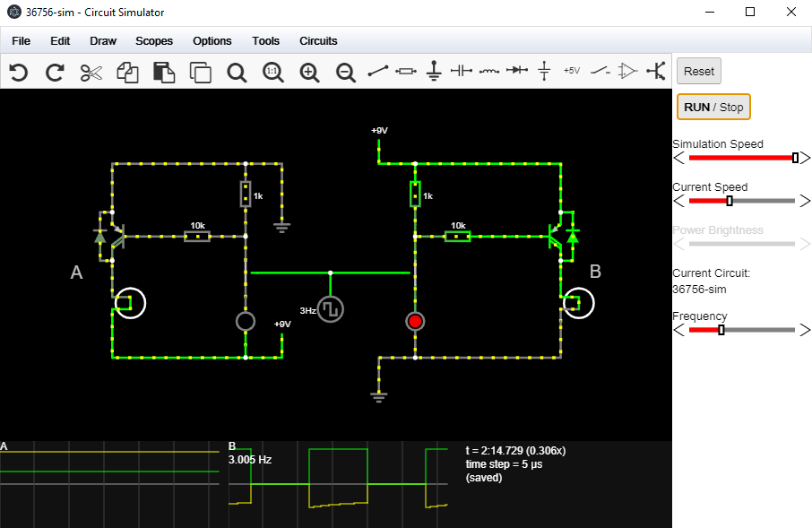Choose the ground symbol tool
The image size is (812, 528).
[434, 71]
